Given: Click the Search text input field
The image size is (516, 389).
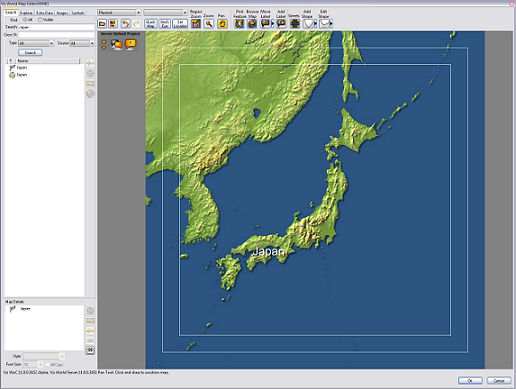Looking at the screenshot, I should 56,27.
